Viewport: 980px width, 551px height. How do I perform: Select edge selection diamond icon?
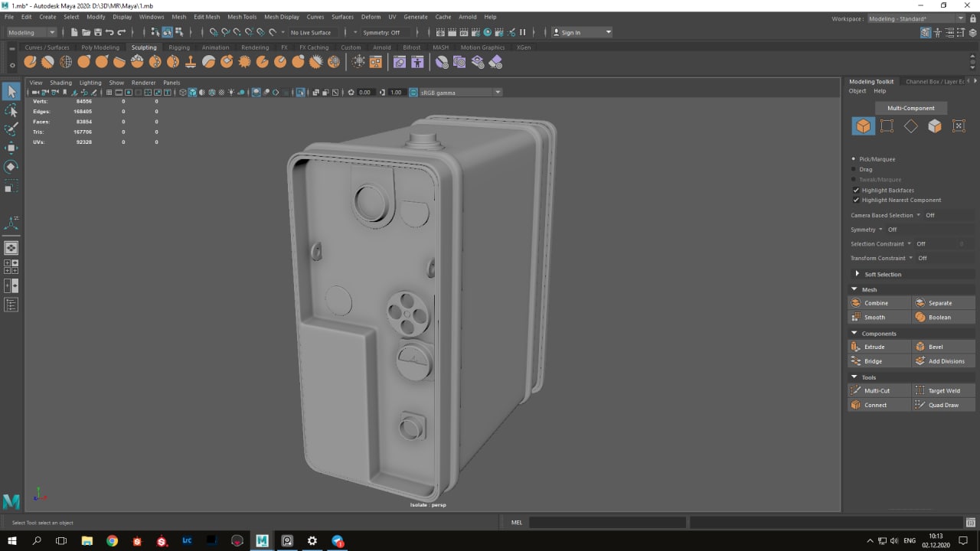point(910,126)
